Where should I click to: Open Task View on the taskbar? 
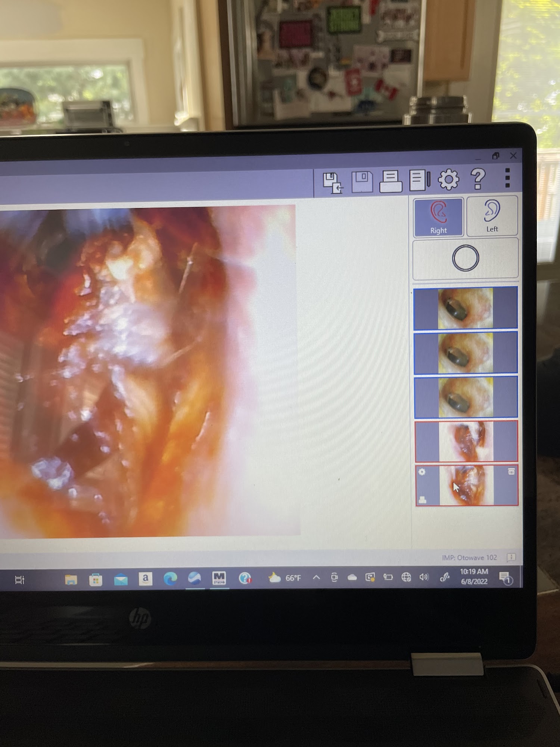coord(19,580)
